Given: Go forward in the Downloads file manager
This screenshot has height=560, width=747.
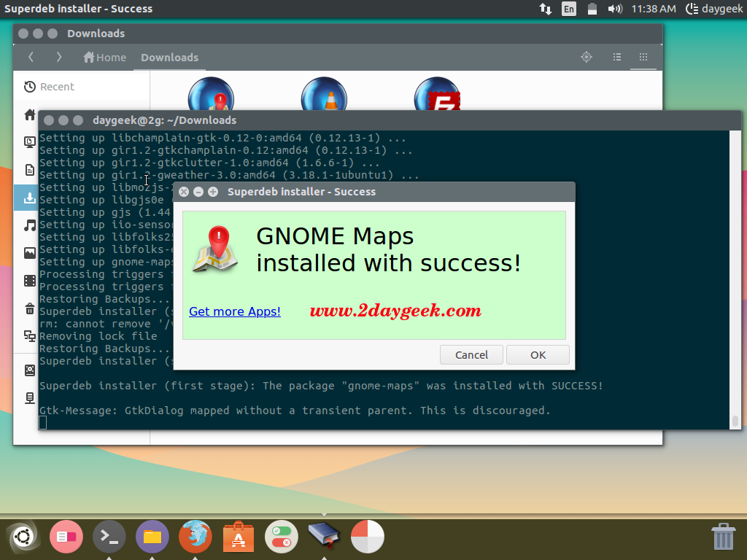Looking at the screenshot, I should coord(59,57).
